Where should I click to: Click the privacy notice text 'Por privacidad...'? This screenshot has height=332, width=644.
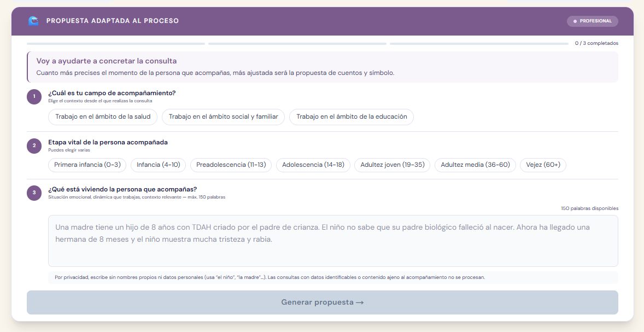[x=270, y=277]
